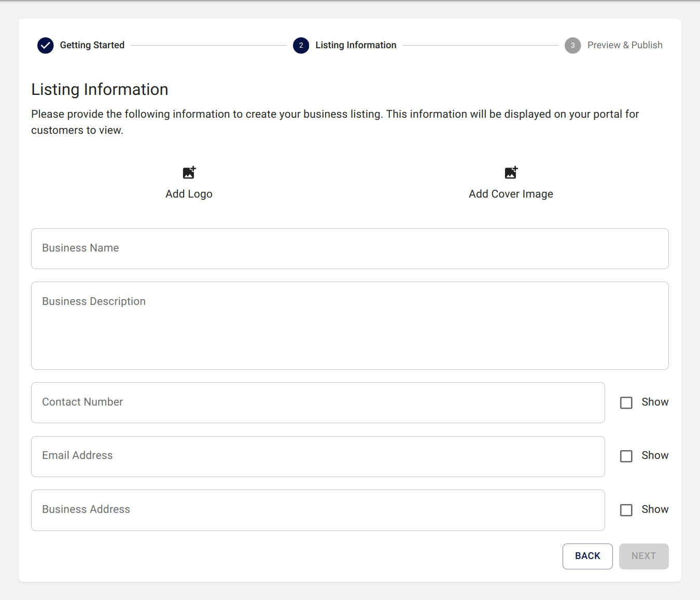This screenshot has width=700, height=600.
Task: Select the Getting Started step label
Action: pyautogui.click(x=92, y=45)
